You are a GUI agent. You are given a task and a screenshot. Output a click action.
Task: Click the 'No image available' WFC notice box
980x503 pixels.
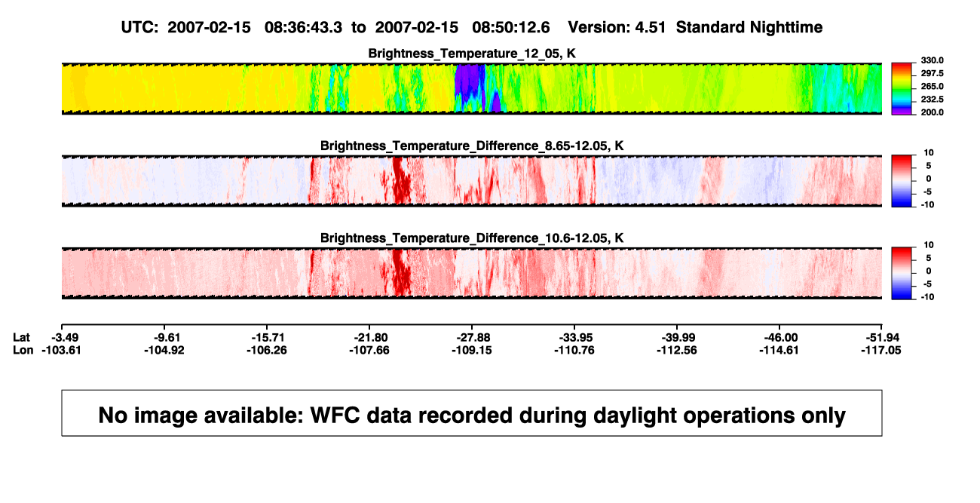(x=472, y=413)
